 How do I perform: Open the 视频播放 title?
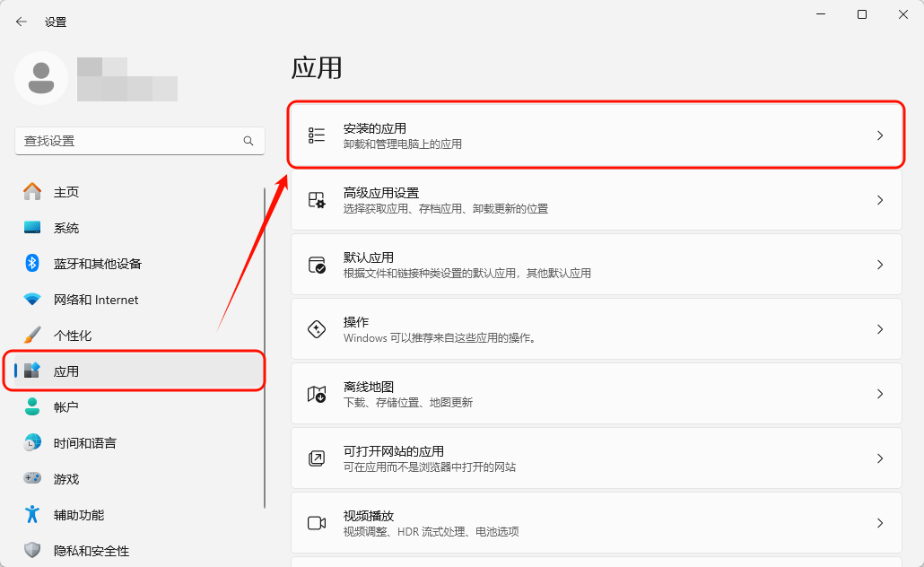(369, 516)
